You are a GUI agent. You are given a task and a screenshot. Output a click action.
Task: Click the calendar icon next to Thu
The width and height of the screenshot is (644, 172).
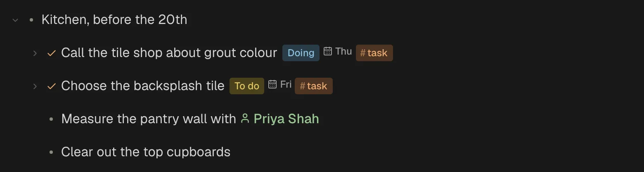coord(328,51)
